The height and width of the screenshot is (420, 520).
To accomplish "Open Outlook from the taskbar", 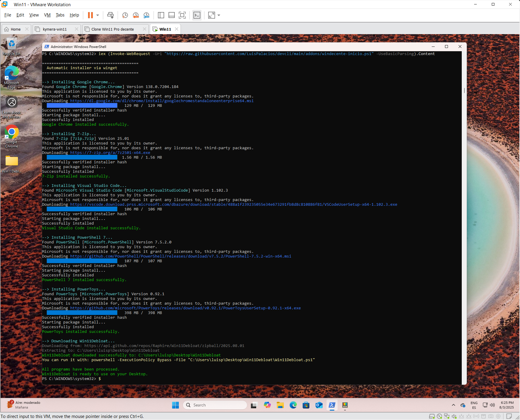I will tap(319, 405).
